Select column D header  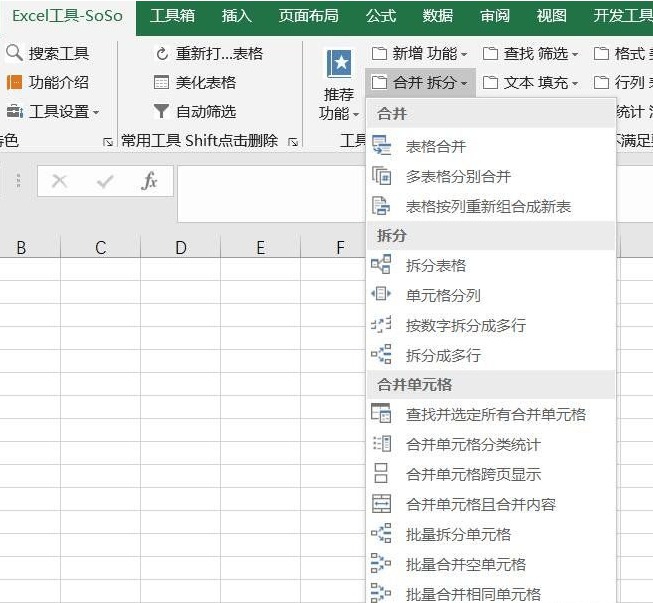click(180, 248)
